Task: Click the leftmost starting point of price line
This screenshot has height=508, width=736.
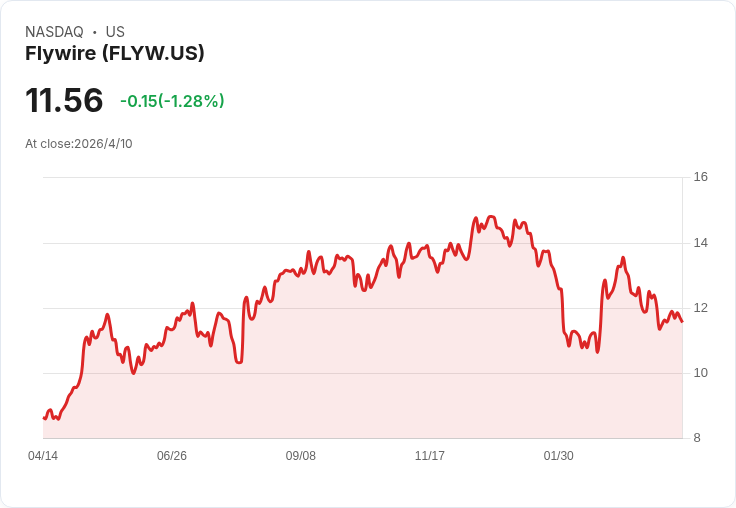Action: point(44,418)
